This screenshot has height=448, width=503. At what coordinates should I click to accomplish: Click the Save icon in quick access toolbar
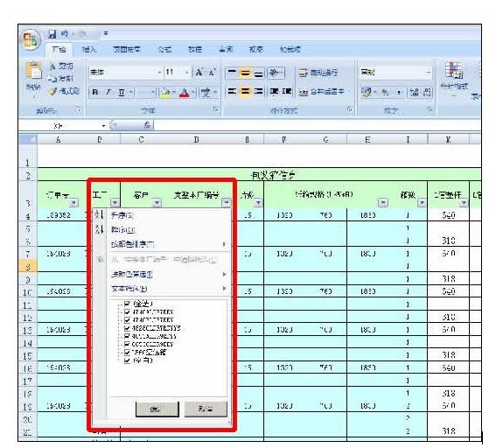[52, 33]
